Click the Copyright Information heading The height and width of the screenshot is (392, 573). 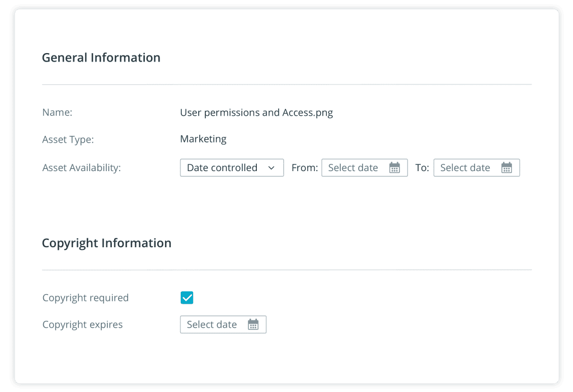(106, 243)
